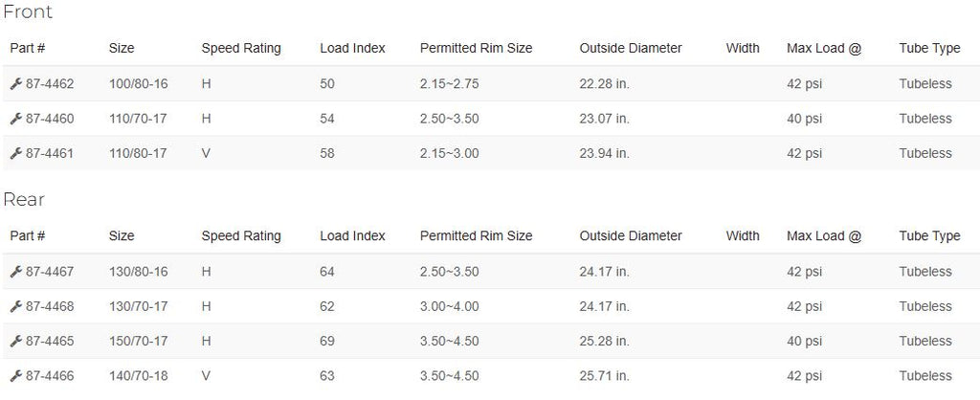The image size is (980, 400).
Task: Click the Front table Speed Rating header
Action: pyautogui.click(x=241, y=49)
